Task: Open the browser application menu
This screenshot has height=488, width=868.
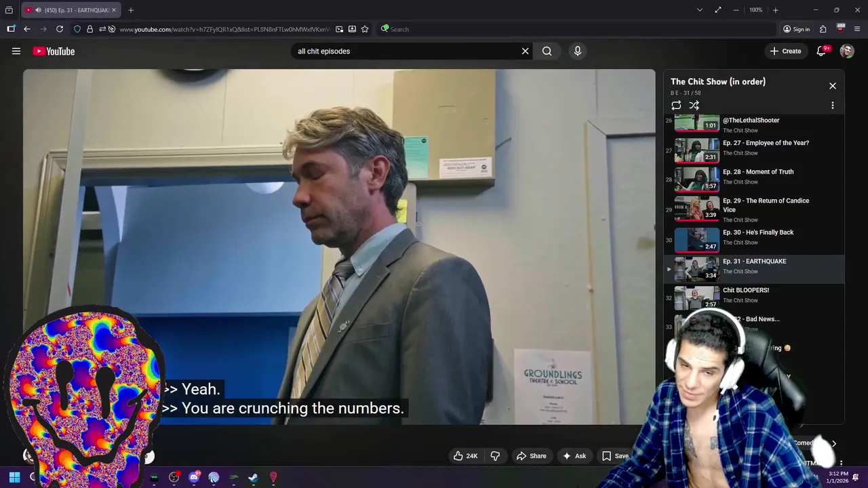Action: [857, 29]
